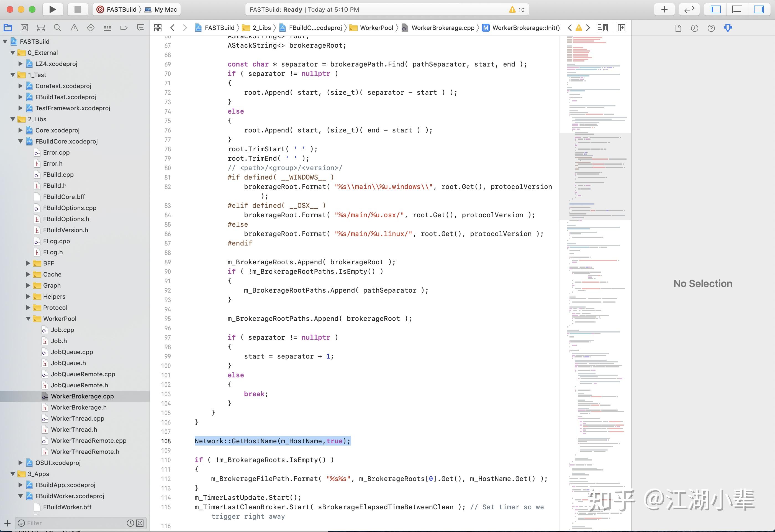
Task: Open the Source Control navigator
Action: [x=24, y=28]
